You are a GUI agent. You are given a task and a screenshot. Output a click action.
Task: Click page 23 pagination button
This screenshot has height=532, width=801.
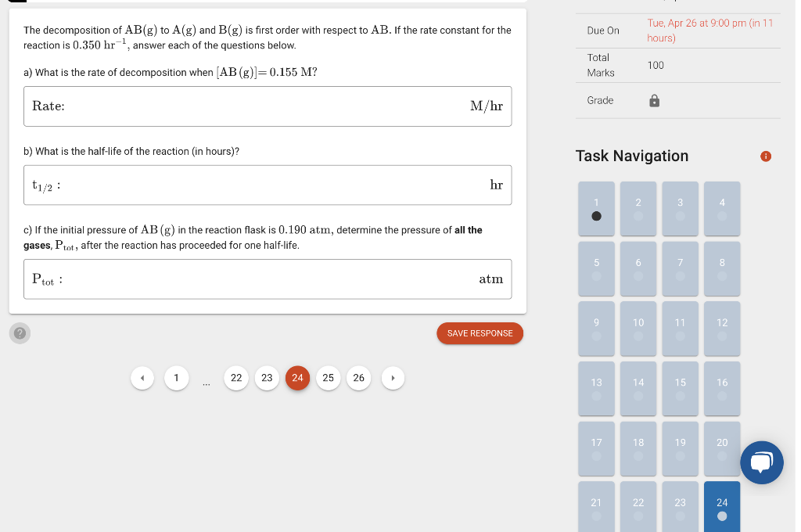pos(267,378)
